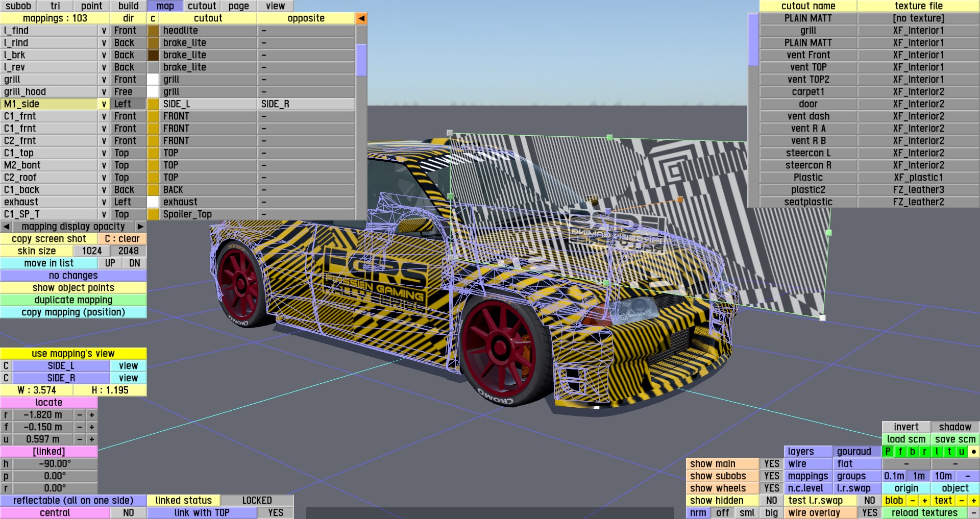Click show object points button
980x519 pixels.
click(x=73, y=288)
